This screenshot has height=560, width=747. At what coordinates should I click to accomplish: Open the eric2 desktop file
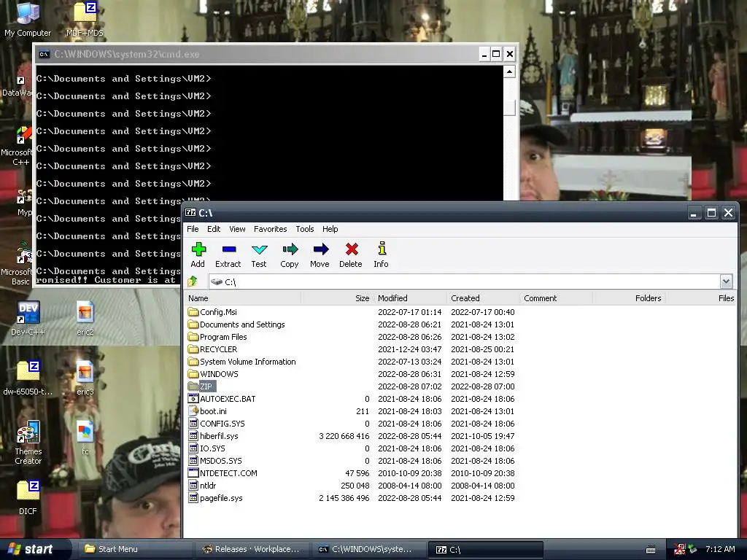85,318
